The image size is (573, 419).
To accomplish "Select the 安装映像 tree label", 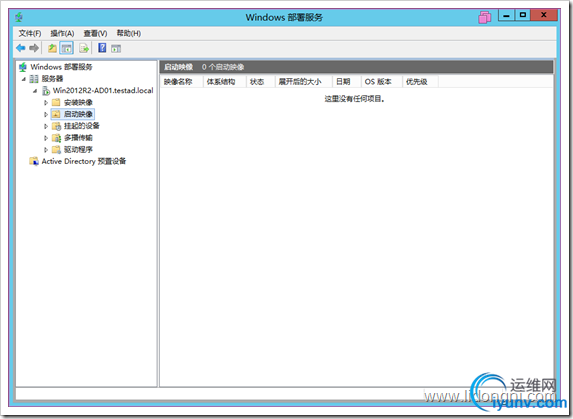I will (x=78, y=102).
